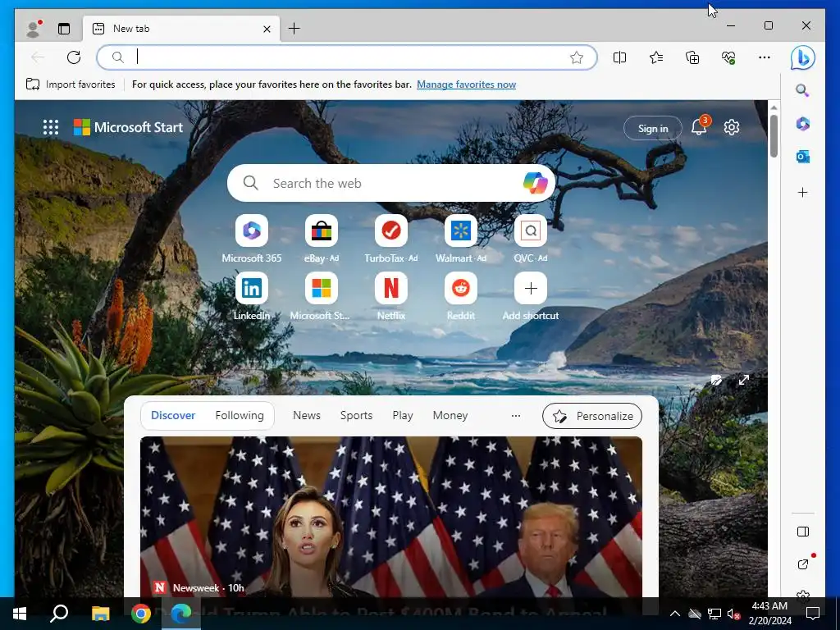Show hidden system tray icons chevron

(x=675, y=614)
